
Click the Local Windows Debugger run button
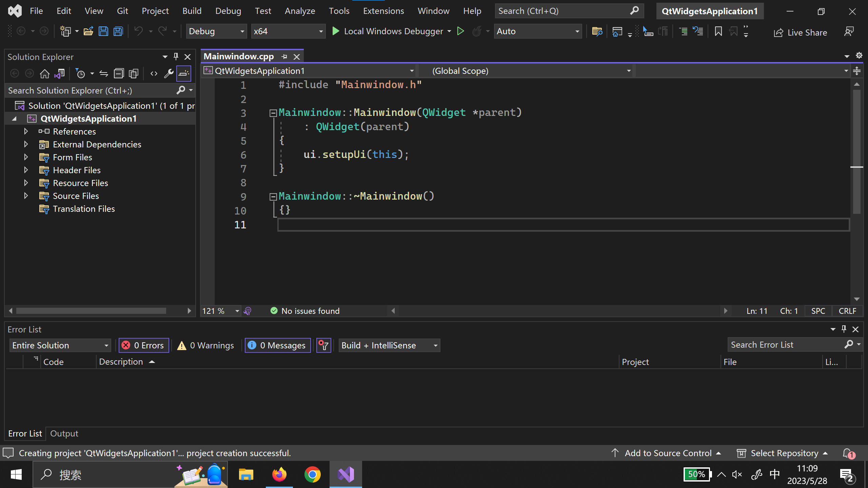[x=336, y=31]
